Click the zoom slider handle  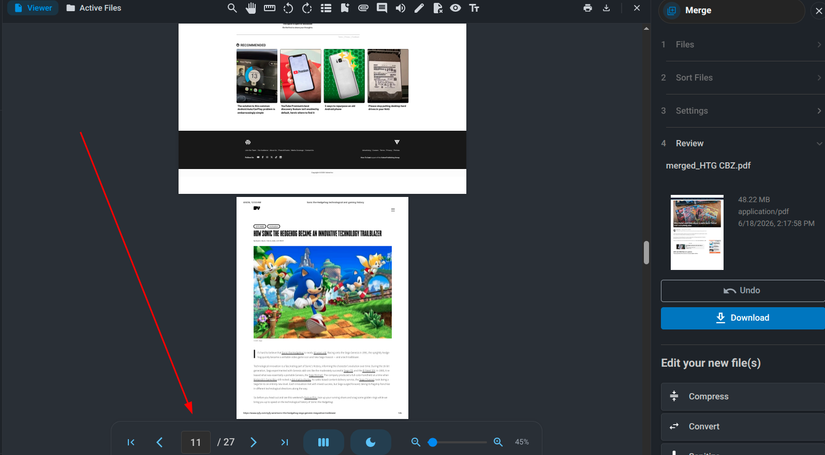(432, 442)
